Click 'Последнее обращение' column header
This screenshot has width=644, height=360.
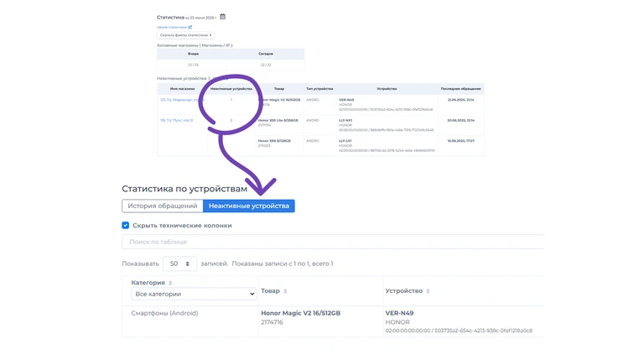point(461,89)
